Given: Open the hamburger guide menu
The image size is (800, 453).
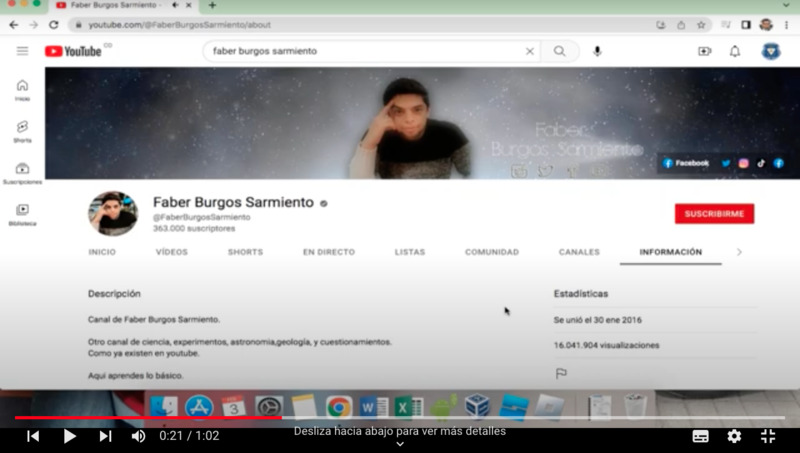Looking at the screenshot, I should tap(22, 51).
